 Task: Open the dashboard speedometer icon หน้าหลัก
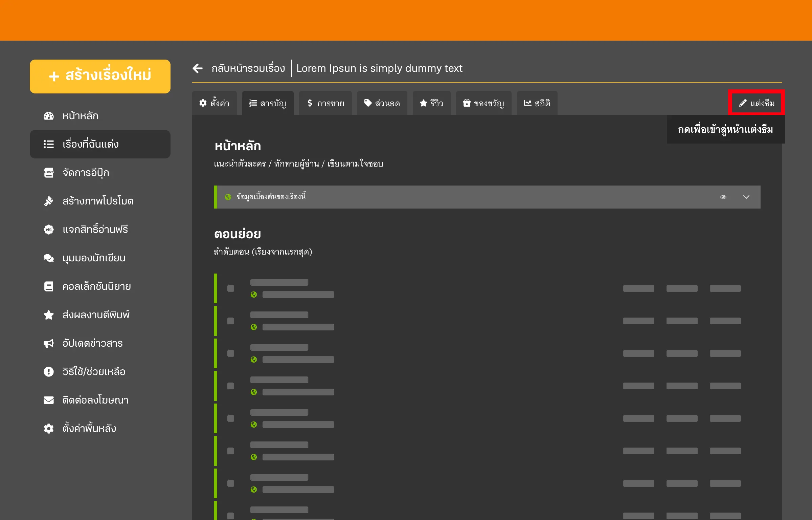click(49, 116)
